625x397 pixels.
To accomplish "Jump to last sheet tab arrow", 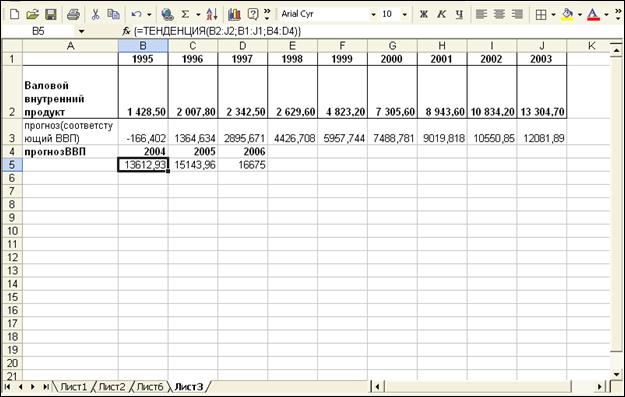I will [46, 387].
